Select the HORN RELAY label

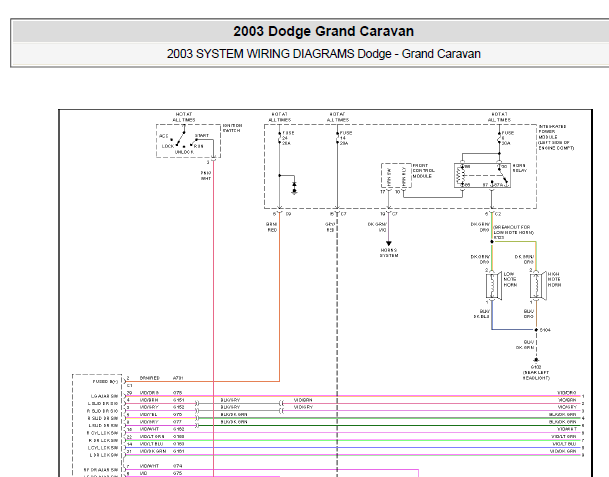[520, 168]
